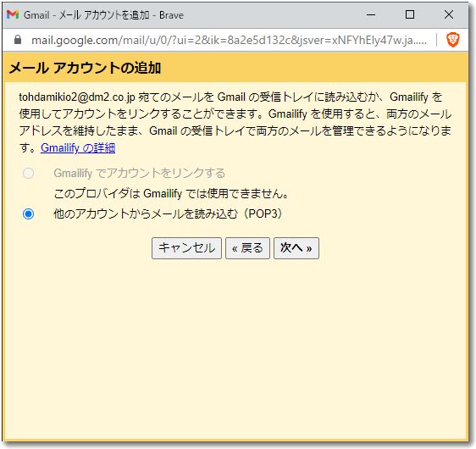This screenshot has height=449, width=476.
Task: Click the '他のアカウントからメールを読み込む (POP3)' label
Action: coord(168,214)
